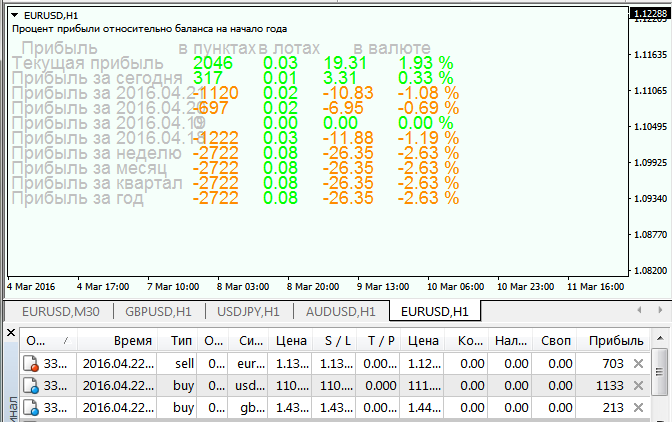
Task: Click the 11 Mar 16:00 time axis label
Action: tap(595, 287)
